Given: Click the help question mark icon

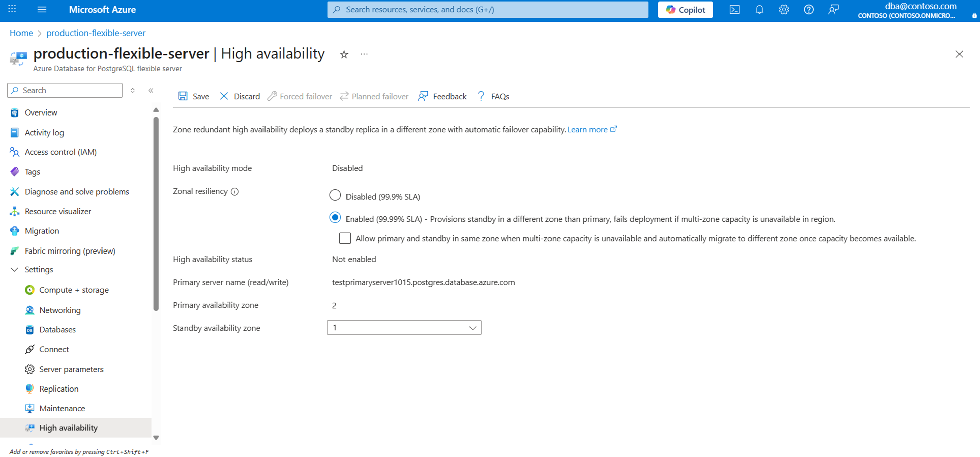Looking at the screenshot, I should coord(808,10).
